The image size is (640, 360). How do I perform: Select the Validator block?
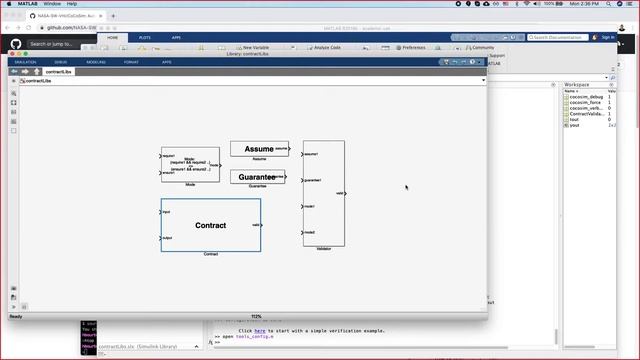click(x=324, y=193)
